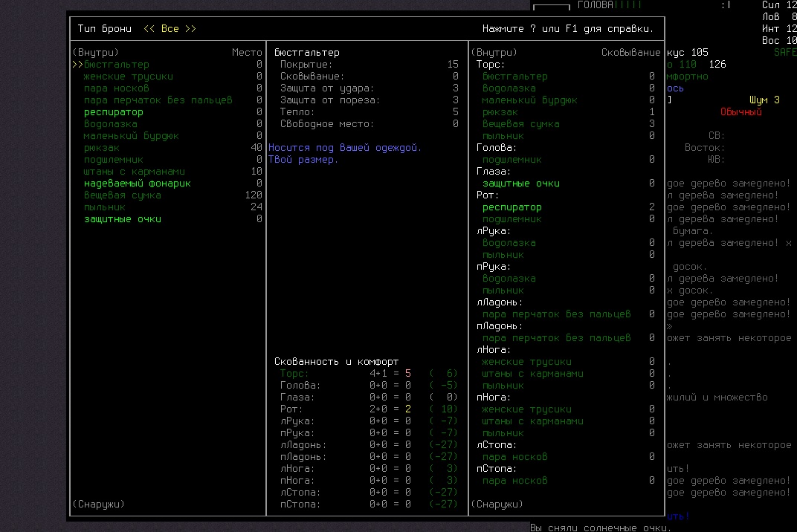Select 'надеваемый фонарик' in the left list

(x=138, y=183)
